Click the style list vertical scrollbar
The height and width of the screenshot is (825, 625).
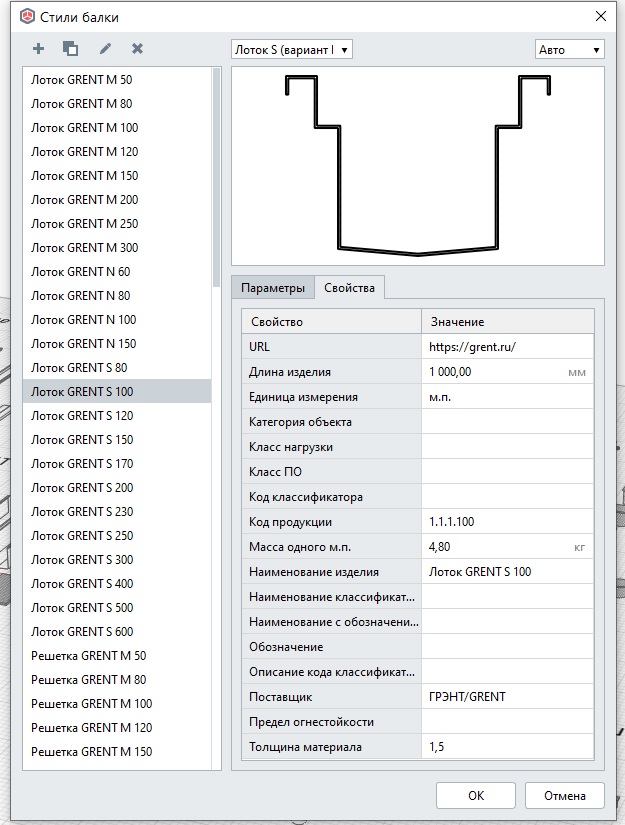(216, 179)
